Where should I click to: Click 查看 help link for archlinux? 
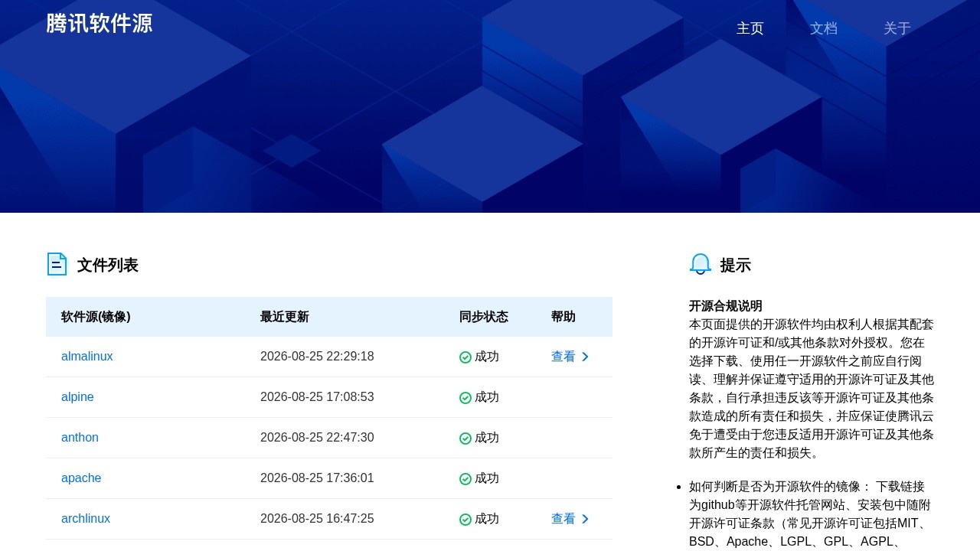tap(563, 519)
